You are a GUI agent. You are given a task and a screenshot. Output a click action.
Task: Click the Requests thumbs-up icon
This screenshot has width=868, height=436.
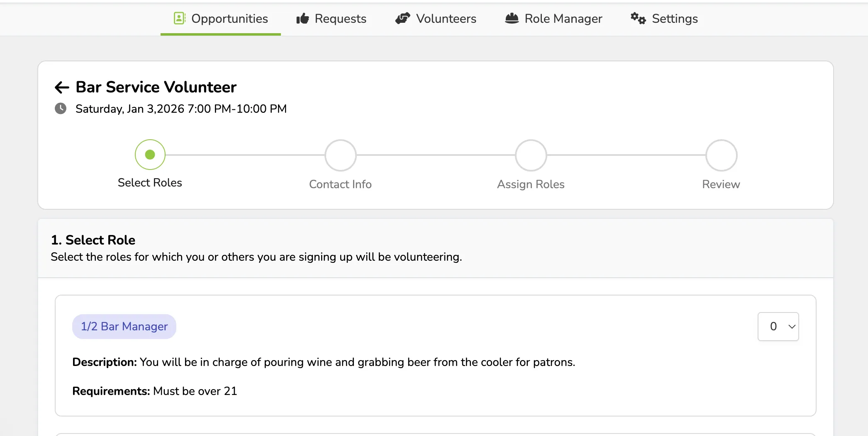click(x=302, y=19)
